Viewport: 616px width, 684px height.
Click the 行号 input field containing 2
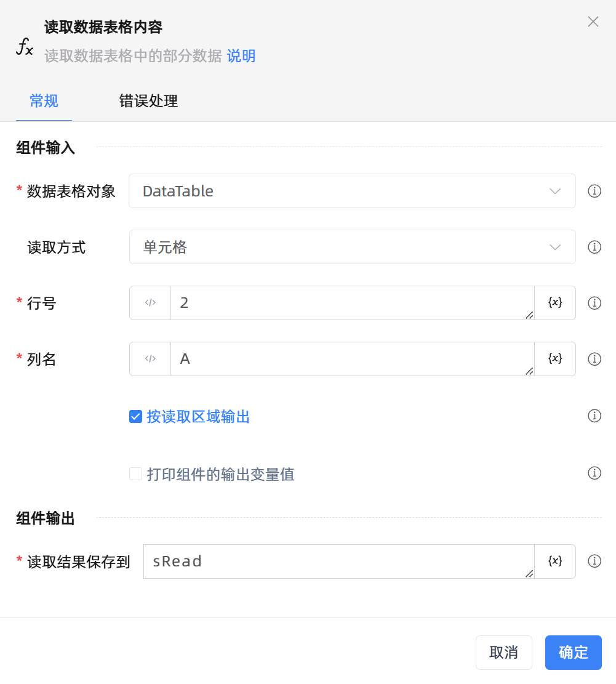(352, 303)
